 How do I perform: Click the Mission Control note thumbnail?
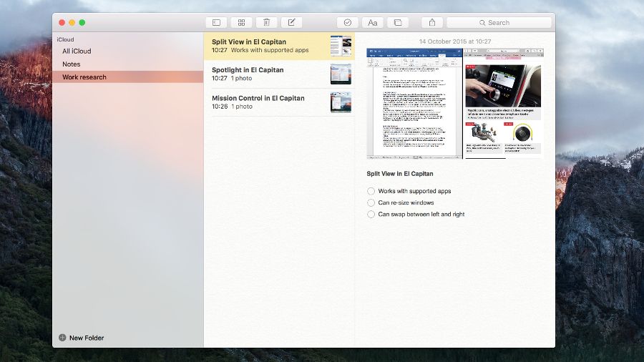pyautogui.click(x=341, y=102)
